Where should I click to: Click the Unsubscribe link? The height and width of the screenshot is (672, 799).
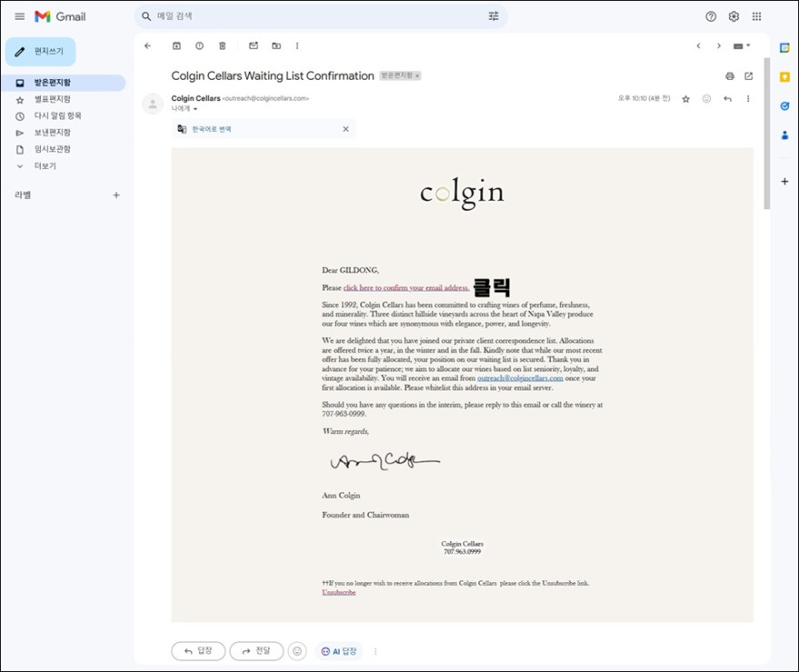(339, 592)
